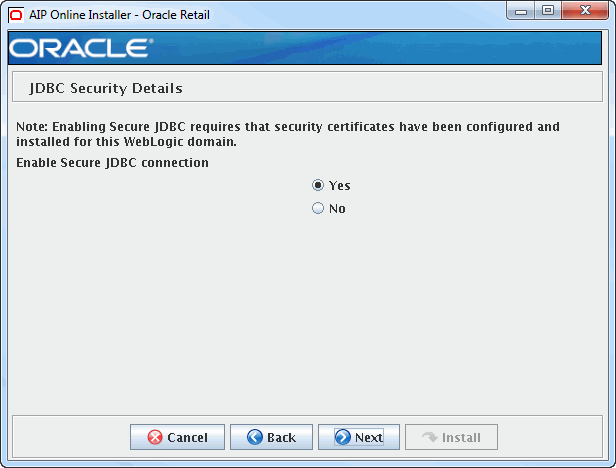The image size is (616, 468).
Task: Proceed with the Next button label
Action: [x=368, y=437]
